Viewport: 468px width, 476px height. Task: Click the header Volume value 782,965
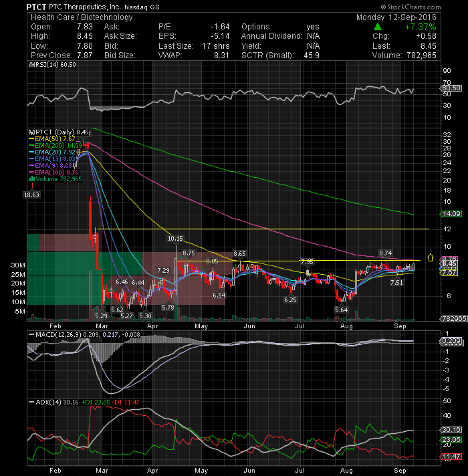[x=421, y=55]
